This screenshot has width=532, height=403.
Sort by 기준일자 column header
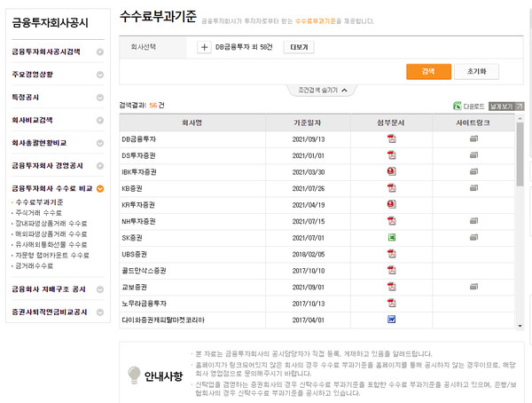[308, 122]
